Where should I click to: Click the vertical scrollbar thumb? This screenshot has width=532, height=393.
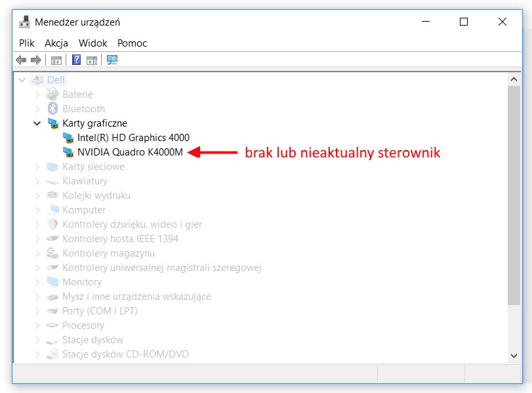(514, 195)
